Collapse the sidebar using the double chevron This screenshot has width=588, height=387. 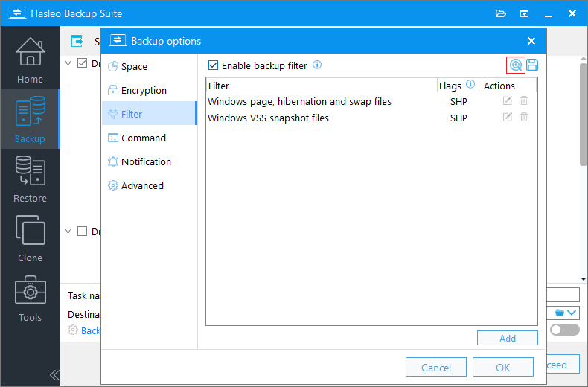click(54, 375)
